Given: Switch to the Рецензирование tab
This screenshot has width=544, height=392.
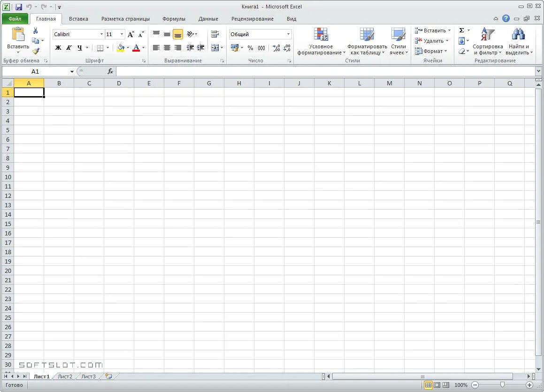Looking at the screenshot, I should (252, 19).
